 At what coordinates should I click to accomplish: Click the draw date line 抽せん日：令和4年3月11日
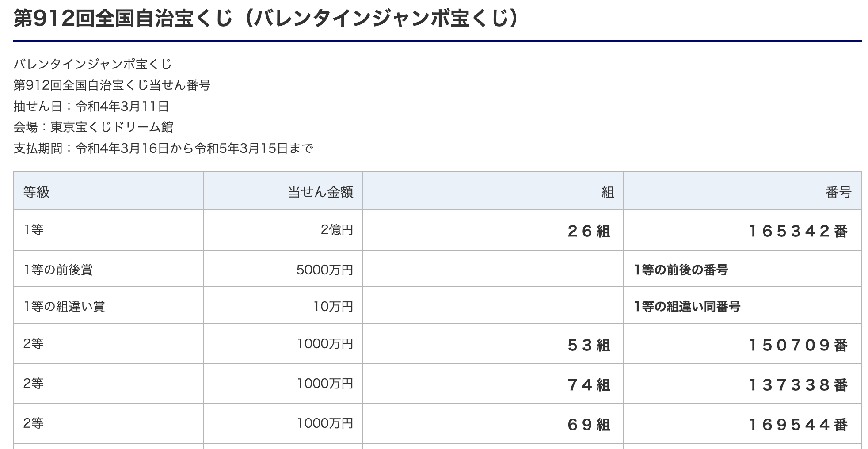click(x=91, y=106)
